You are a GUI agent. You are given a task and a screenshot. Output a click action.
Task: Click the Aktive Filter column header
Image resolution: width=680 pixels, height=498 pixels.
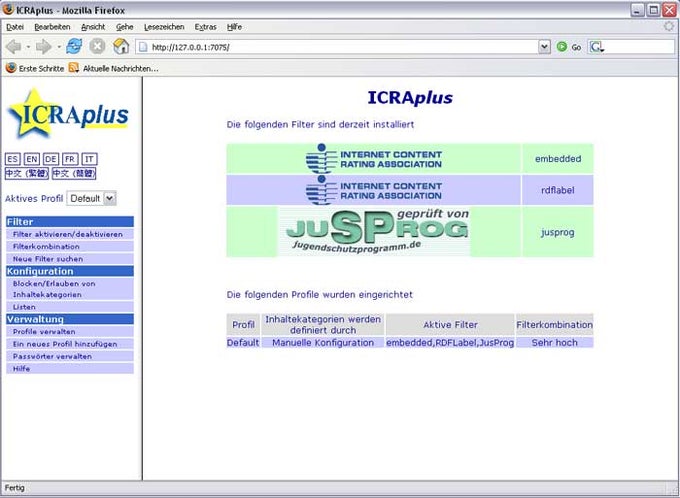(450, 324)
